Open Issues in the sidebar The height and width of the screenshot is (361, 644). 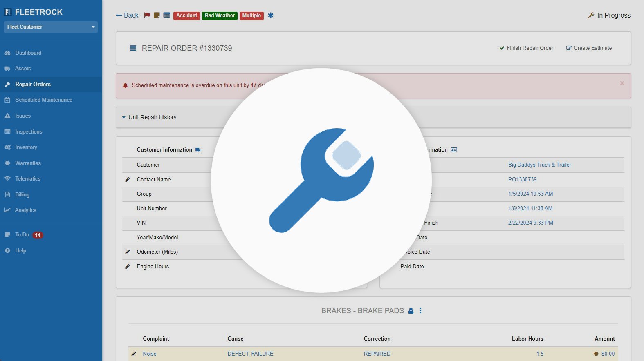(x=23, y=116)
